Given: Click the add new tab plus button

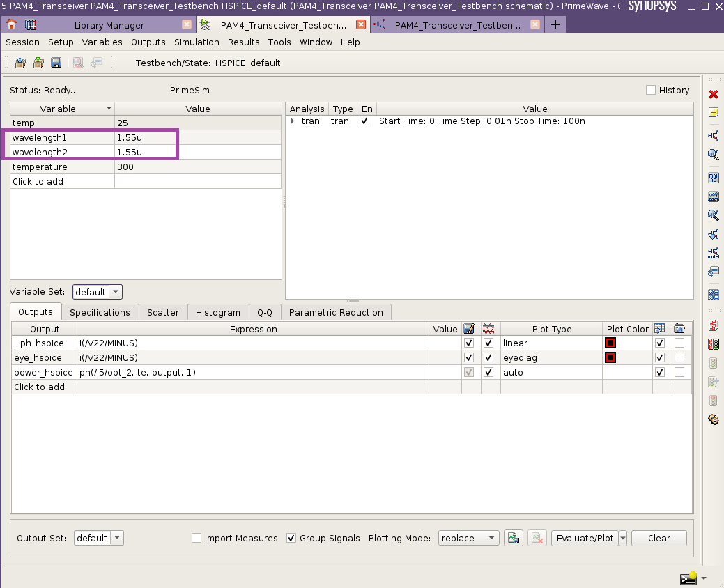Looking at the screenshot, I should click(x=555, y=24).
